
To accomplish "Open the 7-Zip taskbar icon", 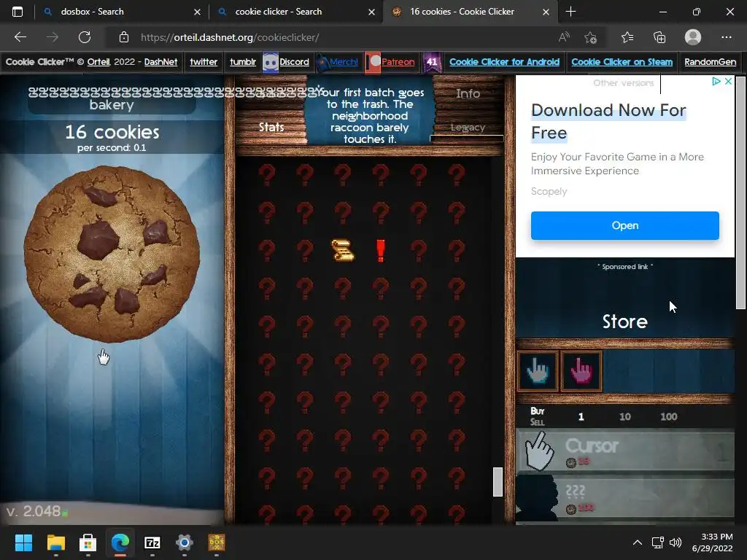I will (x=152, y=542).
